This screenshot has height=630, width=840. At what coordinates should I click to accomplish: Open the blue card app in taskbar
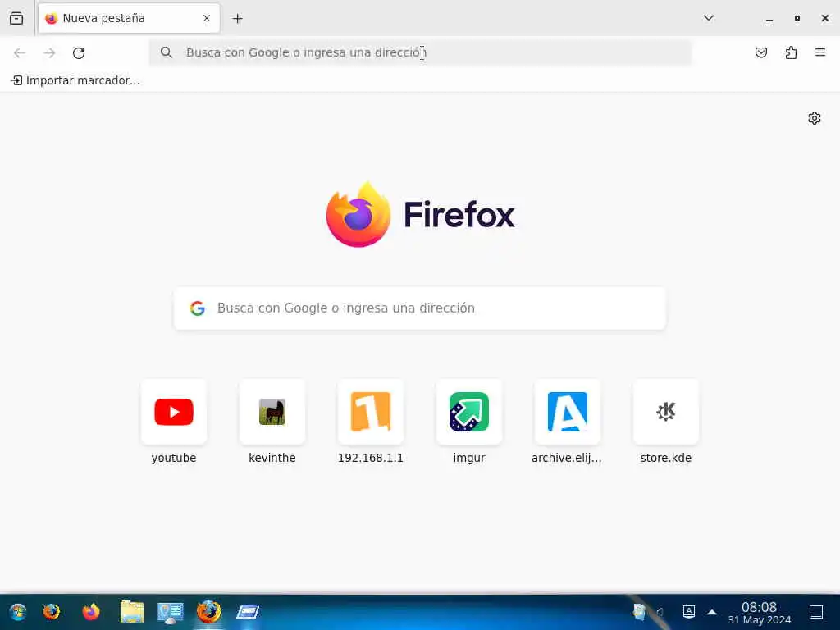click(x=248, y=611)
